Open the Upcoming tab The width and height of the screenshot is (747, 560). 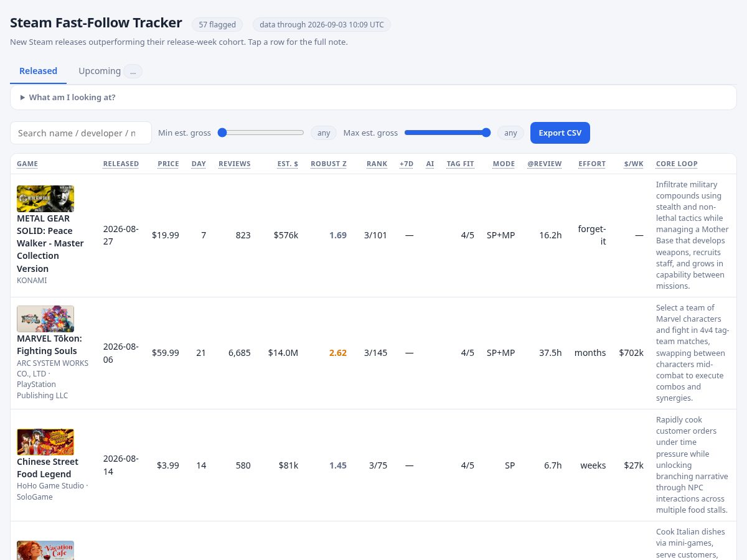[x=110, y=71]
